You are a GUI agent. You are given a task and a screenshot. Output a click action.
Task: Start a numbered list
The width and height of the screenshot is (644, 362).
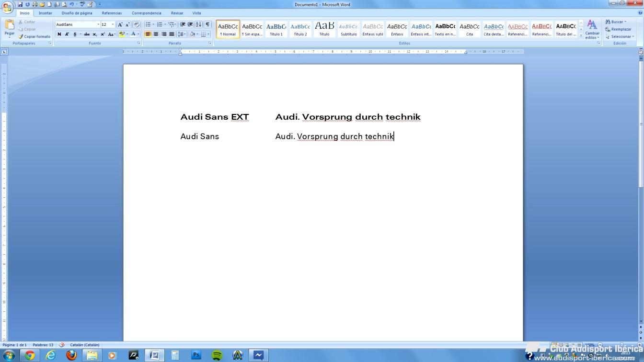pos(160,24)
